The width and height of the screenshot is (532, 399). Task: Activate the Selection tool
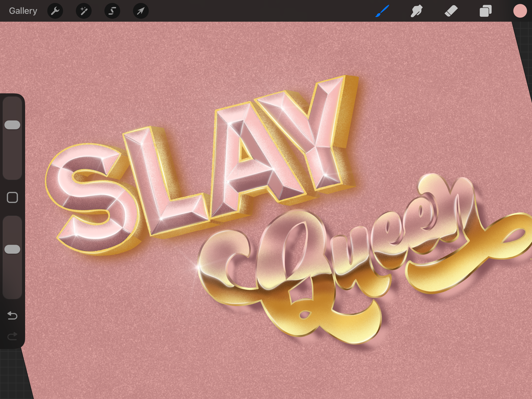click(x=112, y=11)
